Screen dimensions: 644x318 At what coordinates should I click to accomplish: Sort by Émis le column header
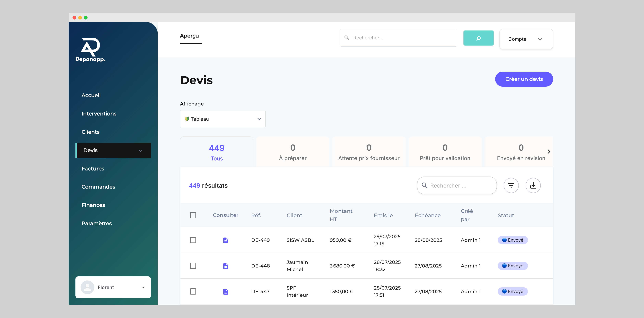[x=383, y=215]
